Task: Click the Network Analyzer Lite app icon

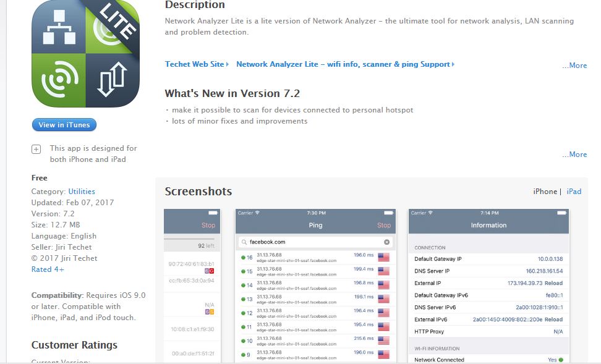Action: click(86, 54)
